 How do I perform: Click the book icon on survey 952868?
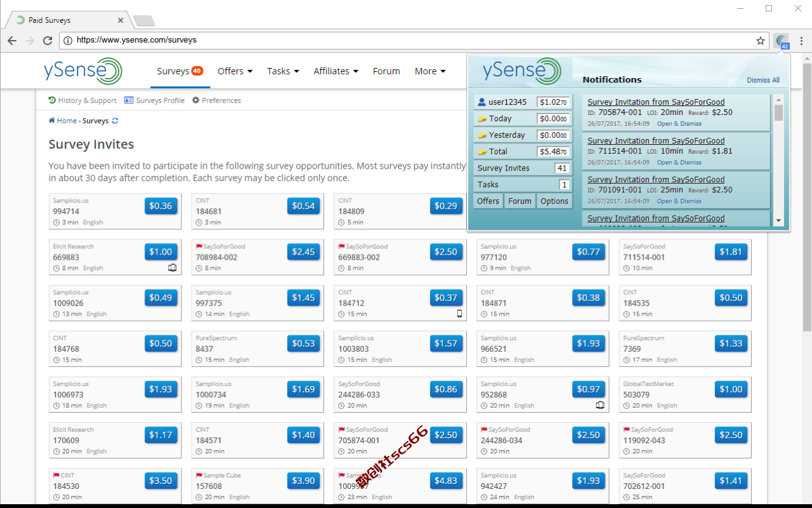point(600,405)
